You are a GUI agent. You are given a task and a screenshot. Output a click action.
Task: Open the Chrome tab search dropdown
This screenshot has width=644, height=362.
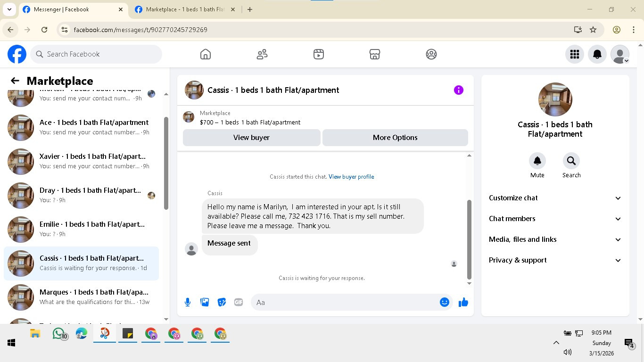click(x=9, y=9)
